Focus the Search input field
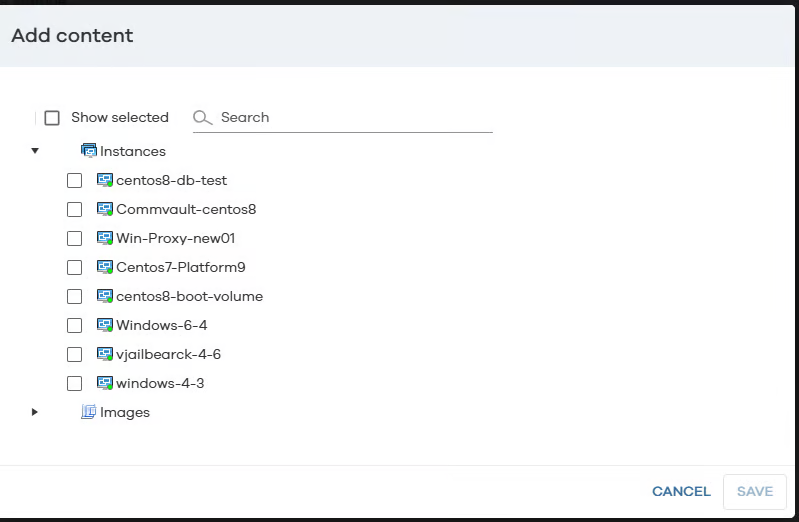Viewport: 799px width, 522px height. (350, 118)
